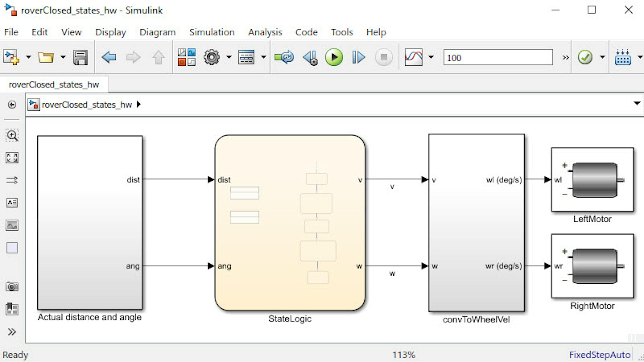
Task: Open the Library Browser icon
Action: click(187, 57)
